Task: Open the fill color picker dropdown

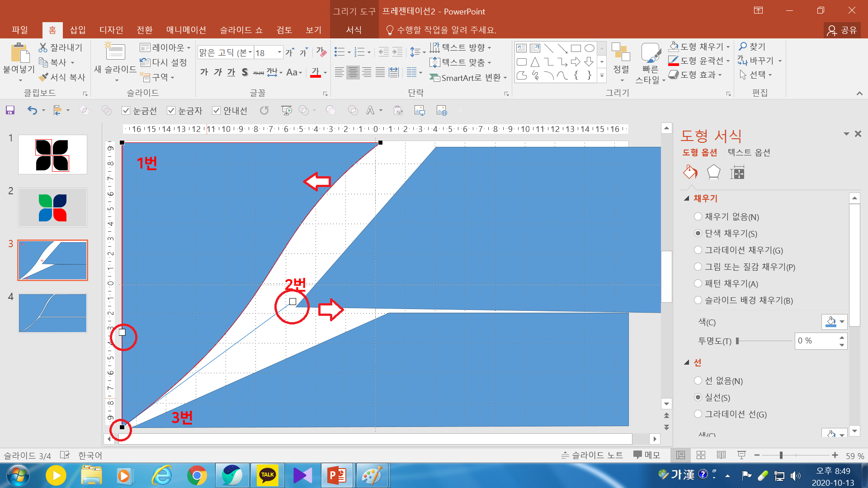Action: (842, 322)
